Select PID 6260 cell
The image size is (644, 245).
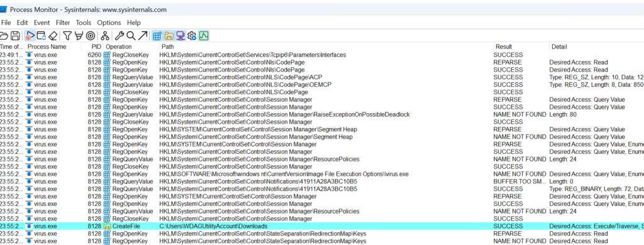tap(94, 55)
